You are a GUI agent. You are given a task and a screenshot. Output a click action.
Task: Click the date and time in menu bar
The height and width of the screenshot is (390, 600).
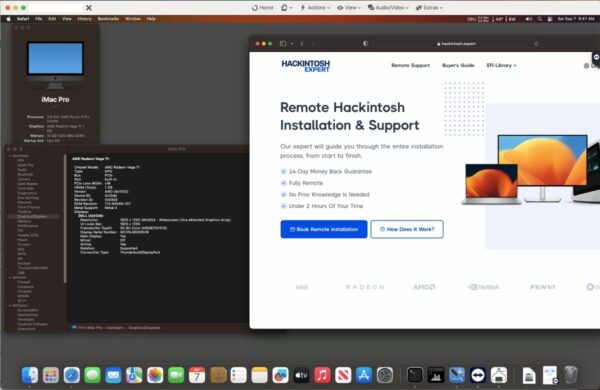click(576, 19)
